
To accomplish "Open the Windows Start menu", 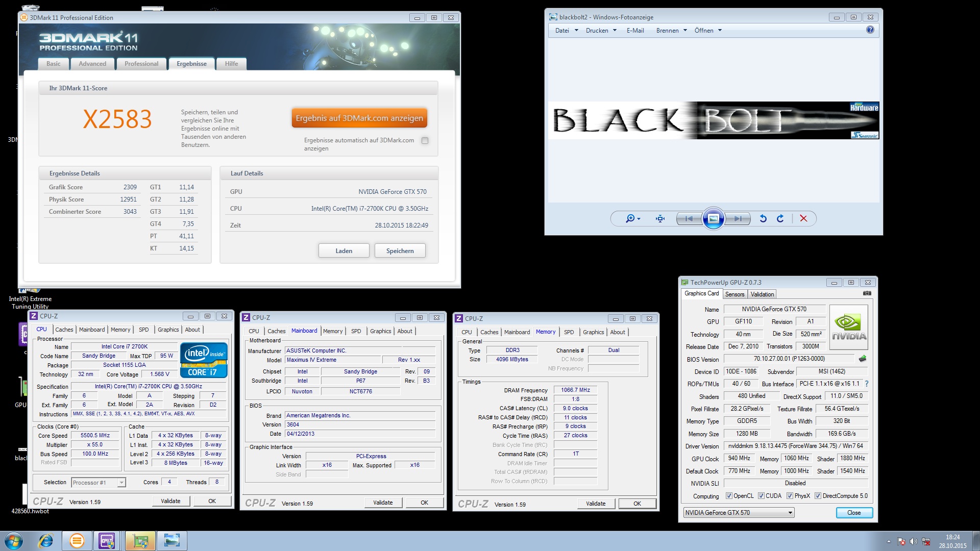I will tap(14, 541).
